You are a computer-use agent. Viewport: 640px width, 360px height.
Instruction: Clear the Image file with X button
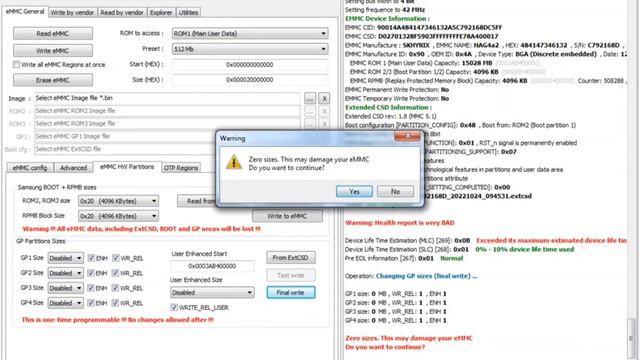pyautogui.click(x=324, y=98)
